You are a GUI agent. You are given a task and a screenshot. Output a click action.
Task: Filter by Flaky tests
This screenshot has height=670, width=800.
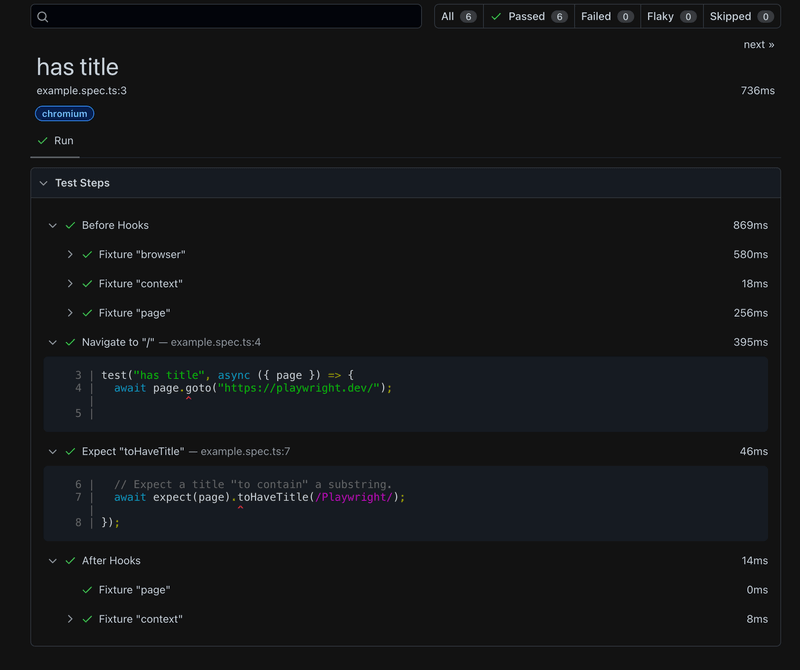click(671, 16)
